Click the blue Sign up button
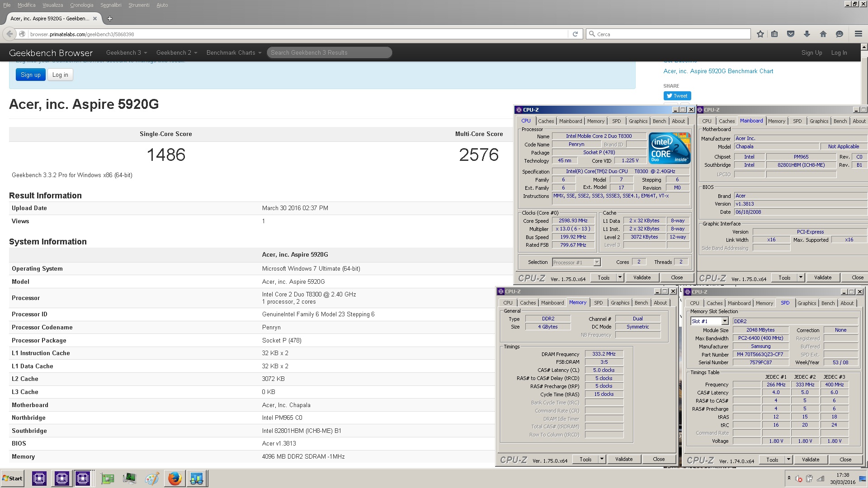The width and height of the screenshot is (868, 488). [x=31, y=75]
